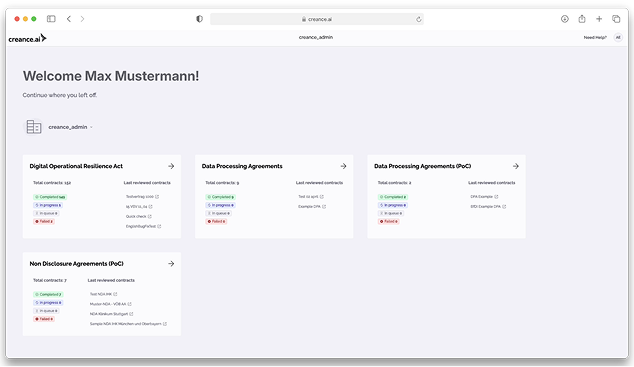Click the creance.ai logo
The image size is (634, 367).
click(27, 38)
